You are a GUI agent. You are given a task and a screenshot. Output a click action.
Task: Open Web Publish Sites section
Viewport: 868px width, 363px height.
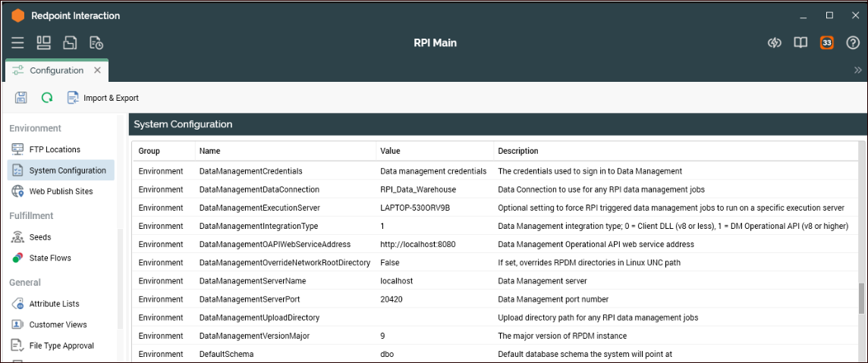pos(61,191)
